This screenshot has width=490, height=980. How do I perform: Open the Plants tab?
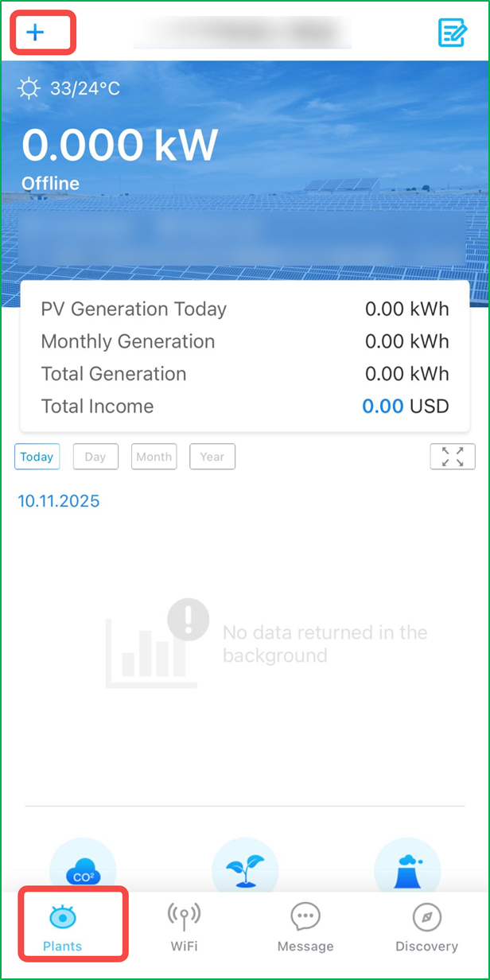coord(62,927)
